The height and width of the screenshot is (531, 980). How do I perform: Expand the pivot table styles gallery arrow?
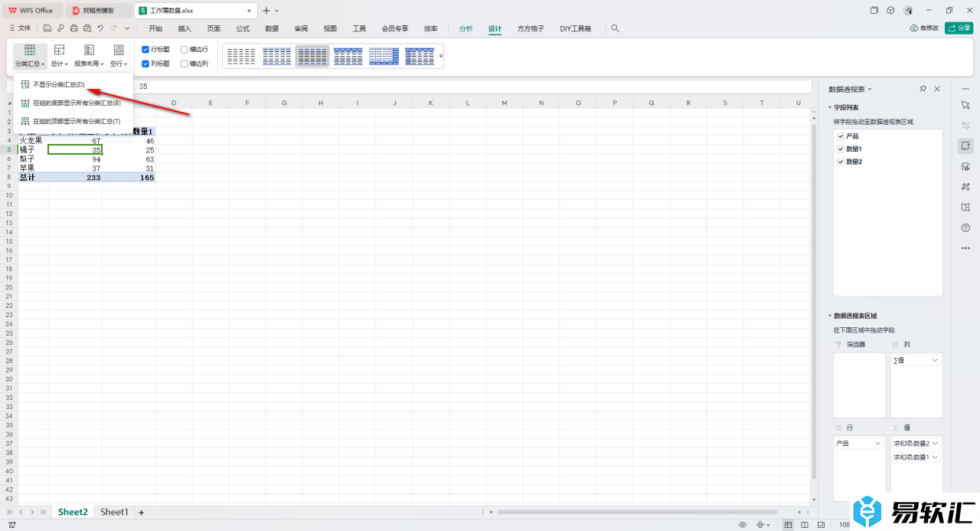point(441,56)
